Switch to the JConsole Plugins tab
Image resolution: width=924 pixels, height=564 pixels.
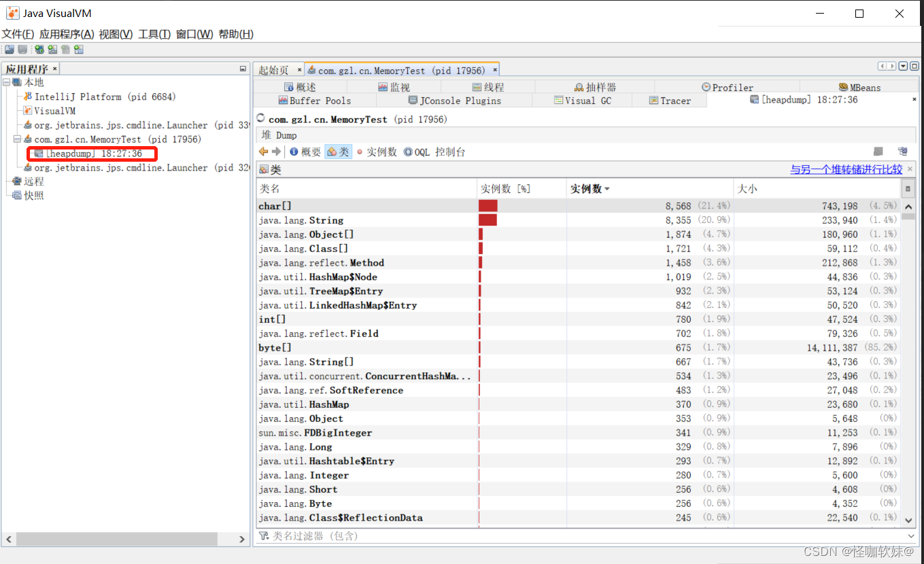pyautogui.click(x=454, y=101)
